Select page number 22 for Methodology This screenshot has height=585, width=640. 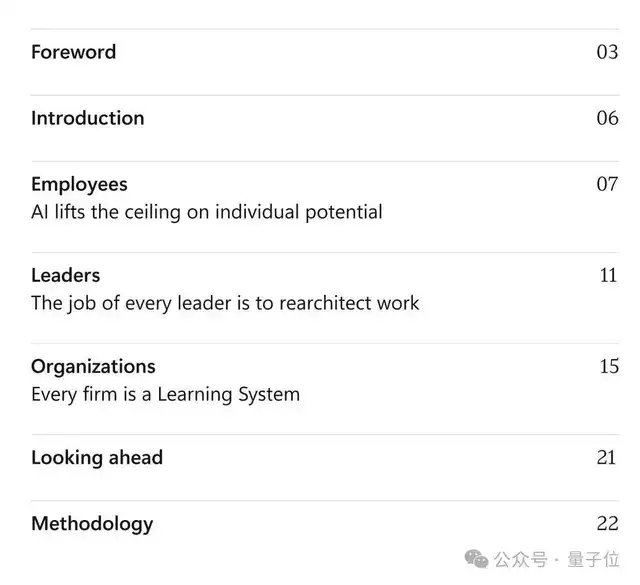tap(607, 523)
